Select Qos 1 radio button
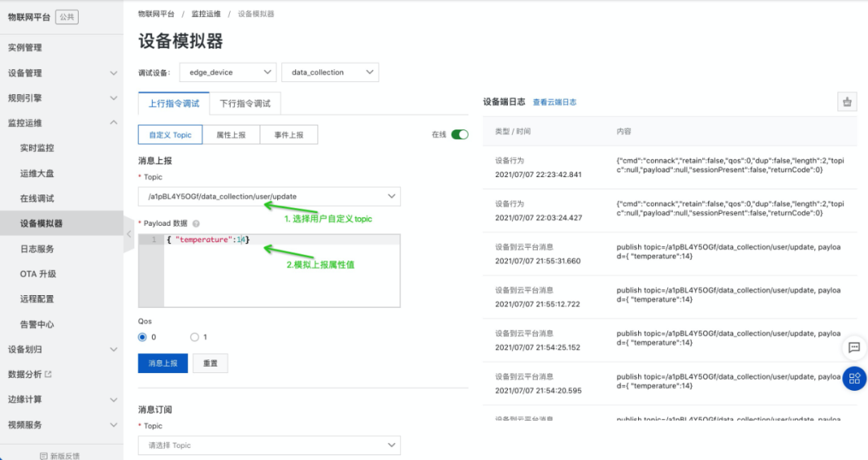868x460 pixels. pyautogui.click(x=194, y=337)
